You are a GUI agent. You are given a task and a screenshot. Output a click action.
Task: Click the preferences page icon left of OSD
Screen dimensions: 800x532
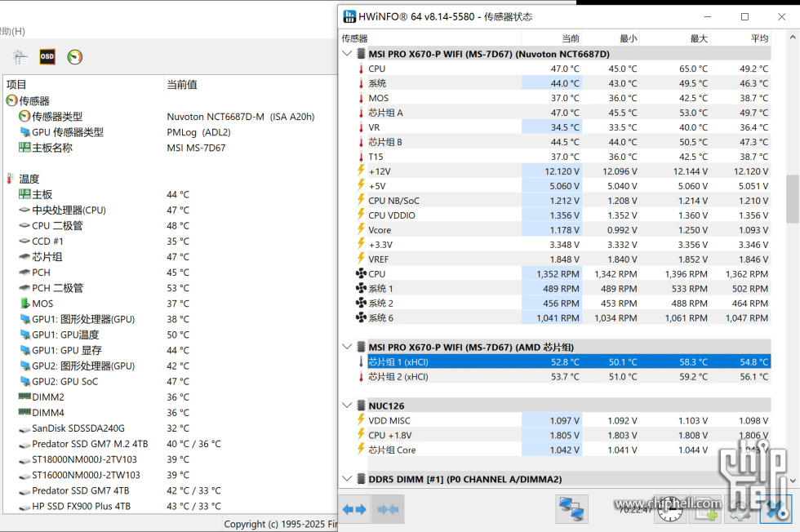[20, 57]
